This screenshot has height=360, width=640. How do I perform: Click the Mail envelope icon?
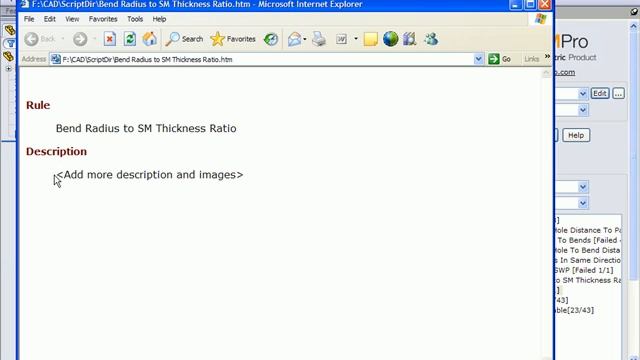click(294, 39)
